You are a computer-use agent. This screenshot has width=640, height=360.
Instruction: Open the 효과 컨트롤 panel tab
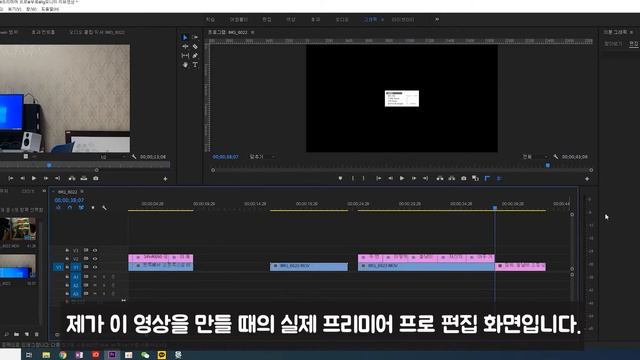pos(43,32)
